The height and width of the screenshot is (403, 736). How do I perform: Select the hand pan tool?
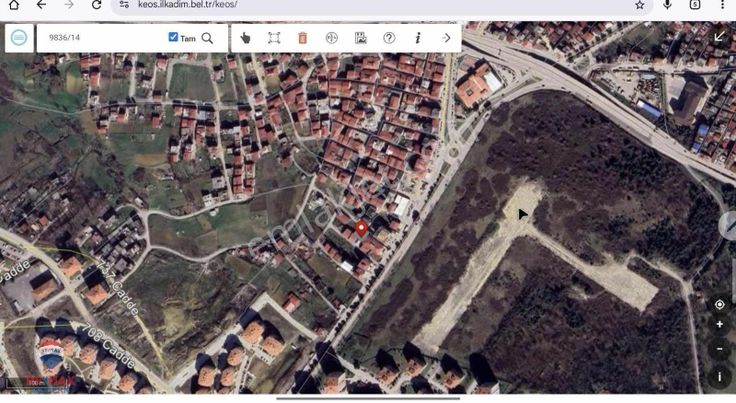[246, 38]
